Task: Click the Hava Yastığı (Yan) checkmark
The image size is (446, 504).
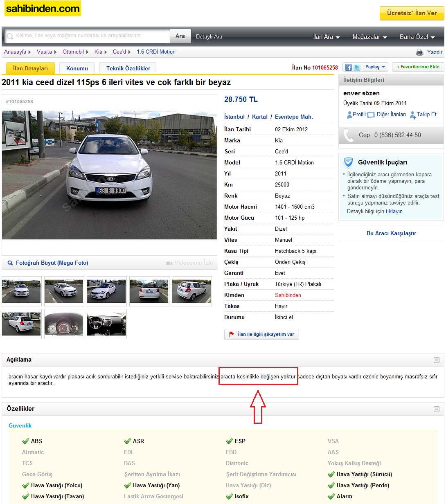Action: (x=128, y=486)
